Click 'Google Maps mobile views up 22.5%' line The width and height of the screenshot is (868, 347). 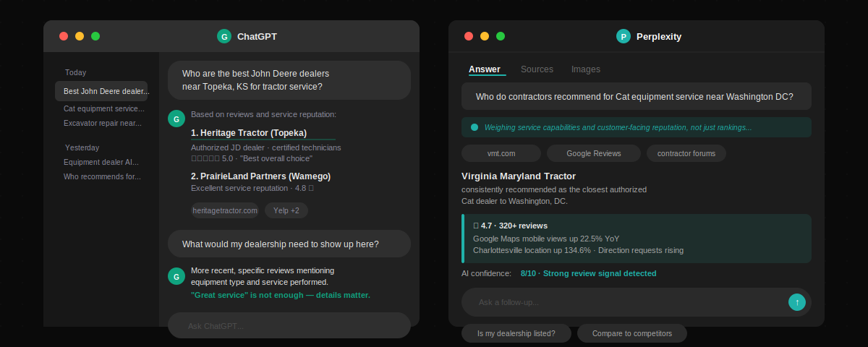click(x=546, y=239)
